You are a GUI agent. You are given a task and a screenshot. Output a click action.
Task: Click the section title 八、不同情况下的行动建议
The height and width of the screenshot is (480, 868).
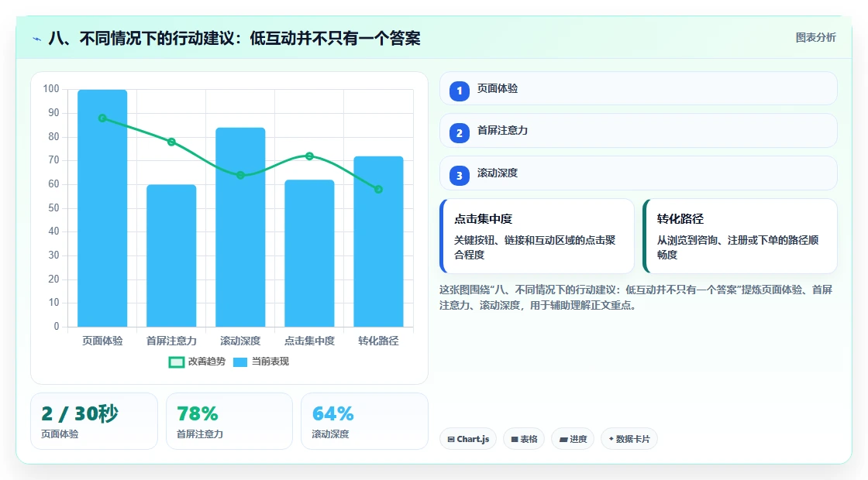pyautogui.click(x=234, y=38)
